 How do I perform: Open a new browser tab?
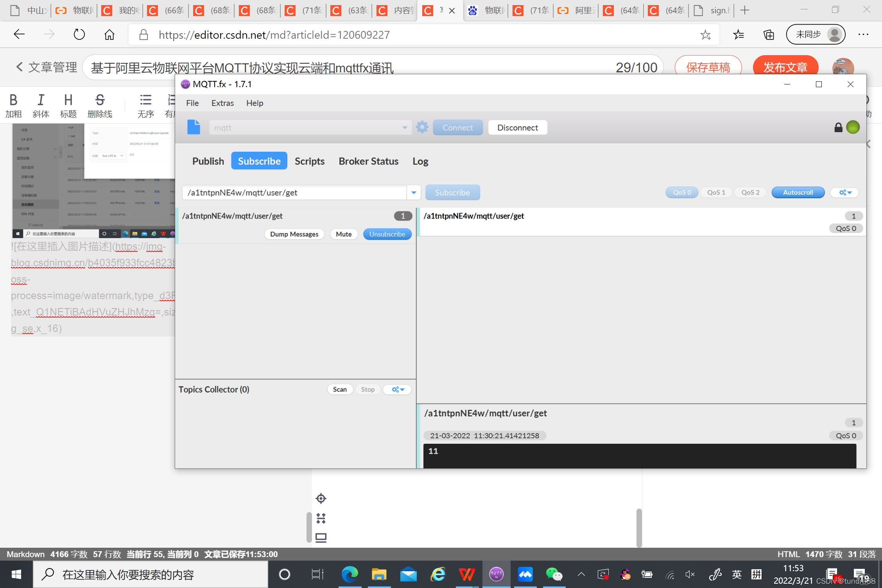745,10
